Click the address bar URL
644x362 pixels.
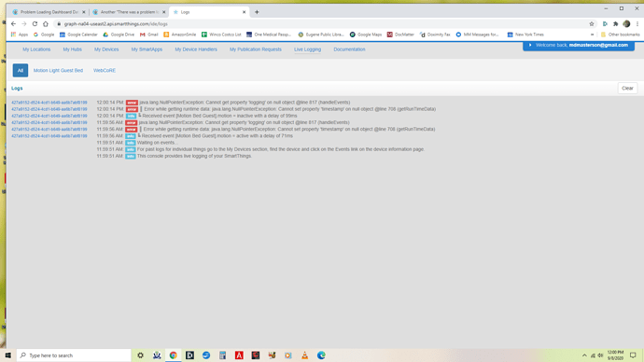[116, 24]
